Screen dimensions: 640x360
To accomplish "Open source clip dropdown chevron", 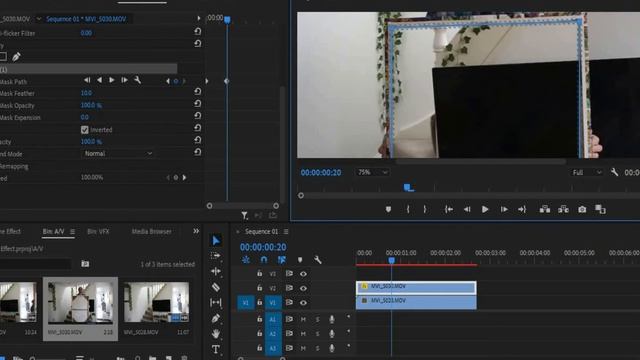I will [39, 19].
